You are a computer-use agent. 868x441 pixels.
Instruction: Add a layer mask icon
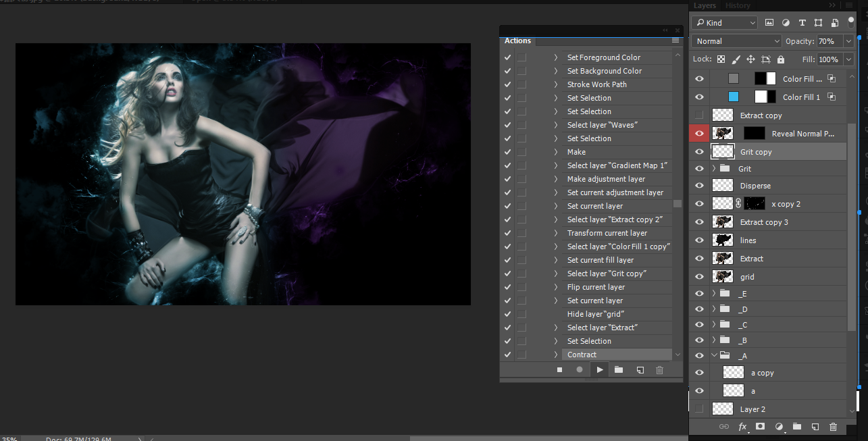(761, 427)
